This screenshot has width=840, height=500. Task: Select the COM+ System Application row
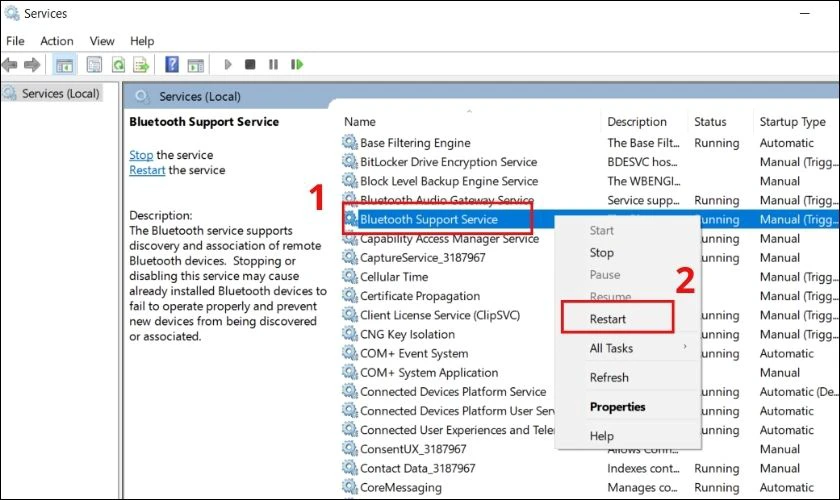pyautogui.click(x=589, y=372)
